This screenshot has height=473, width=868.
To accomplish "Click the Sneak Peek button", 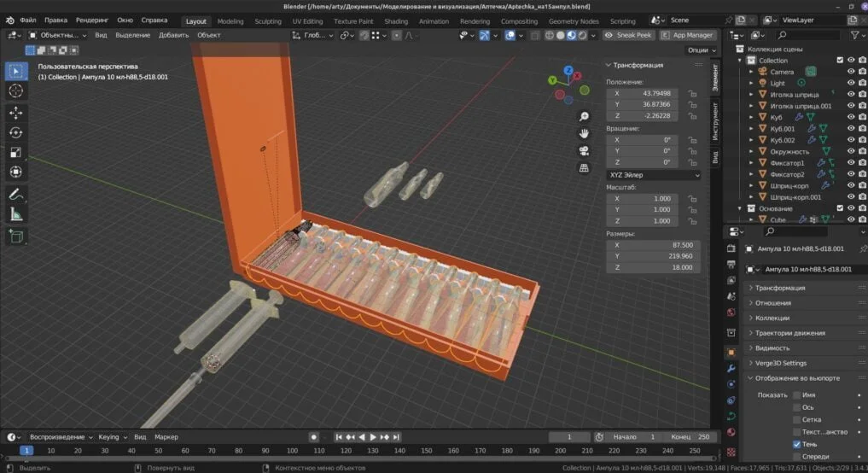I will [628, 35].
